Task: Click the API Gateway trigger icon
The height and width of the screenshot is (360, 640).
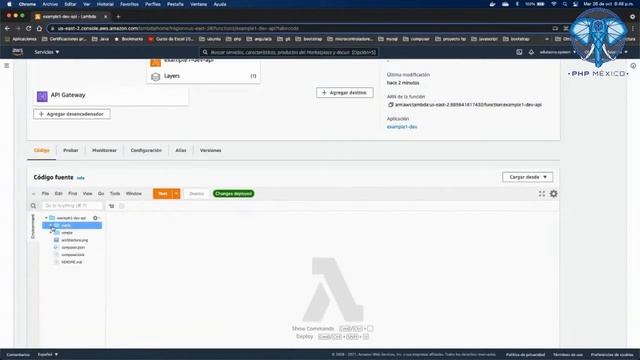Action: 42,96
